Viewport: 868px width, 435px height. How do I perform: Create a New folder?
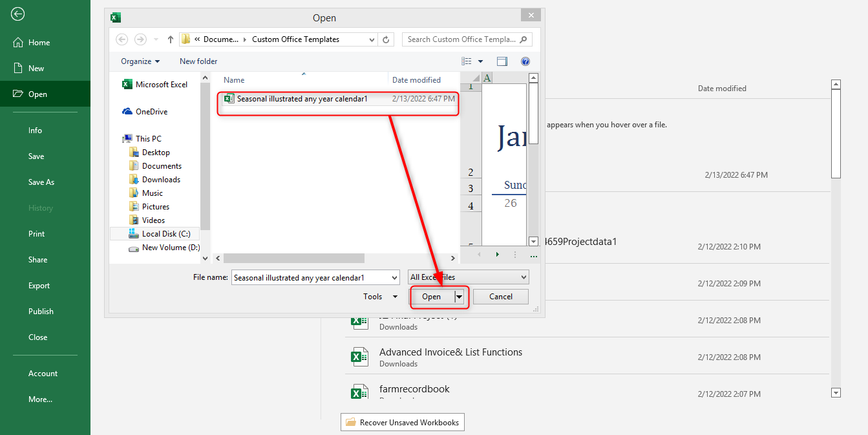tap(198, 61)
